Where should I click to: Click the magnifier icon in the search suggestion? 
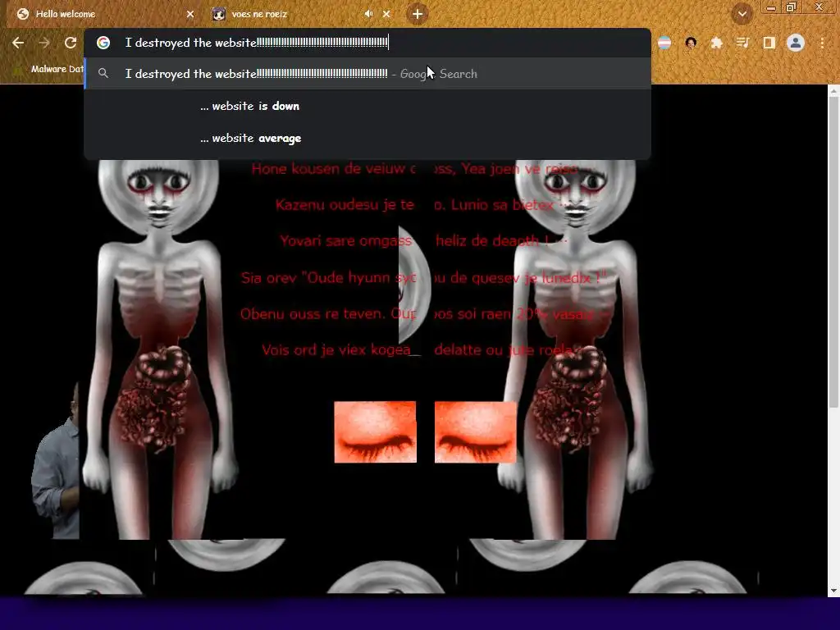[x=103, y=73]
